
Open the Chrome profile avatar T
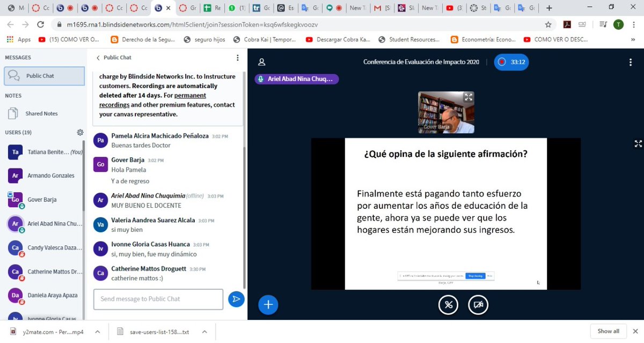618,25
